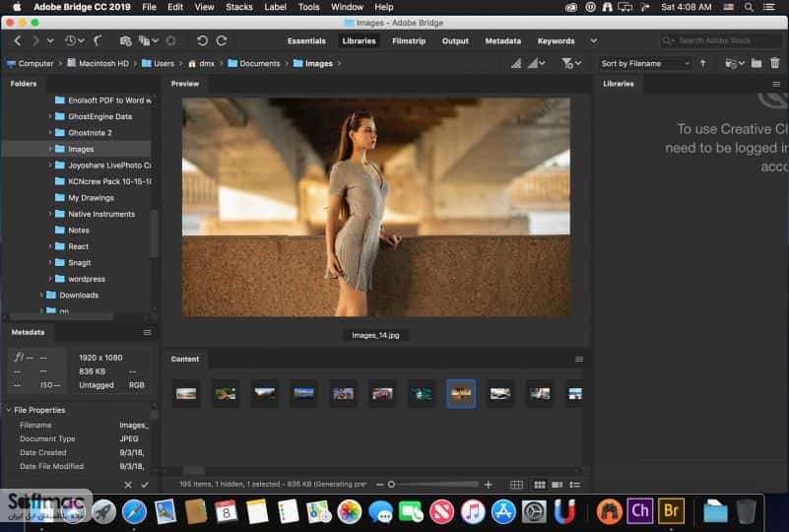Image resolution: width=789 pixels, height=532 pixels.
Task: Switch to details view
Action: [558, 485]
